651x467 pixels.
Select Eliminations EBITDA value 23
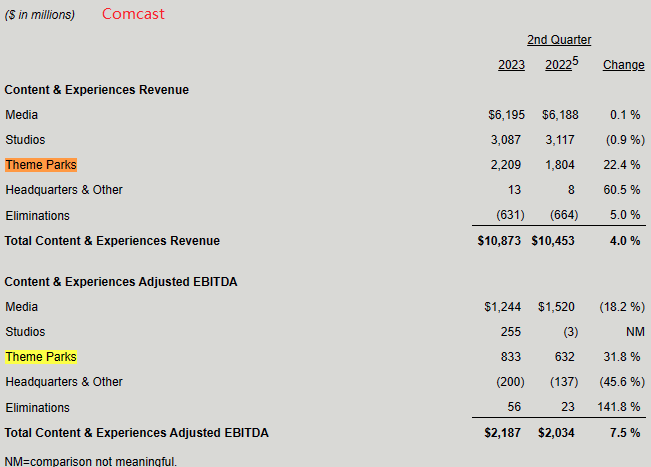pos(568,407)
